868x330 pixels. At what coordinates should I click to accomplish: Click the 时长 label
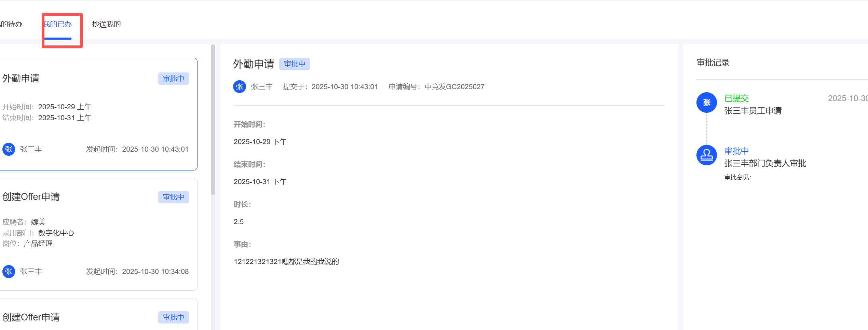click(x=242, y=205)
